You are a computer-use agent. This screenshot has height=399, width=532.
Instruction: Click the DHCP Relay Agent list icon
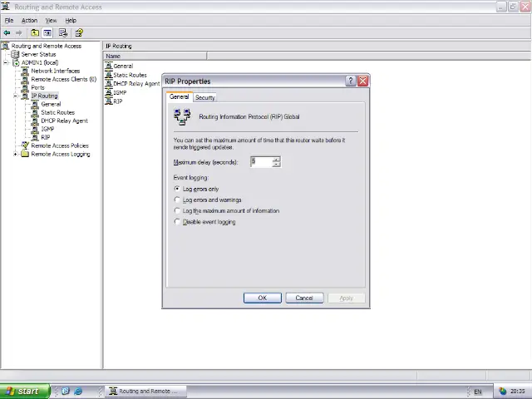109,83
